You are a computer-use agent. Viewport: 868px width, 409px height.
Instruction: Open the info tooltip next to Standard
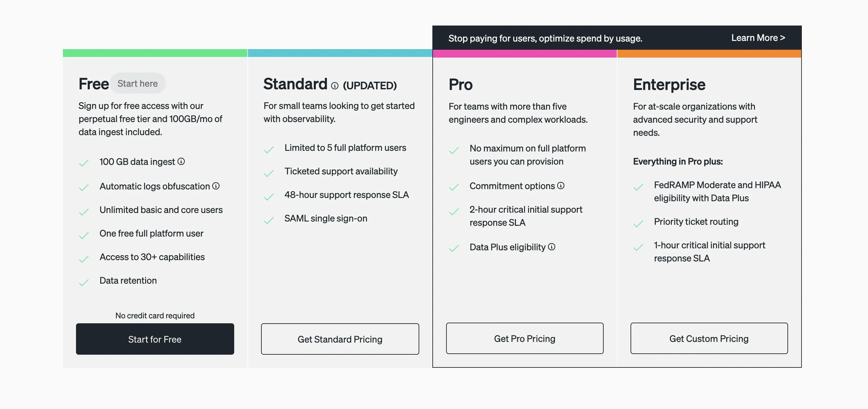click(335, 85)
